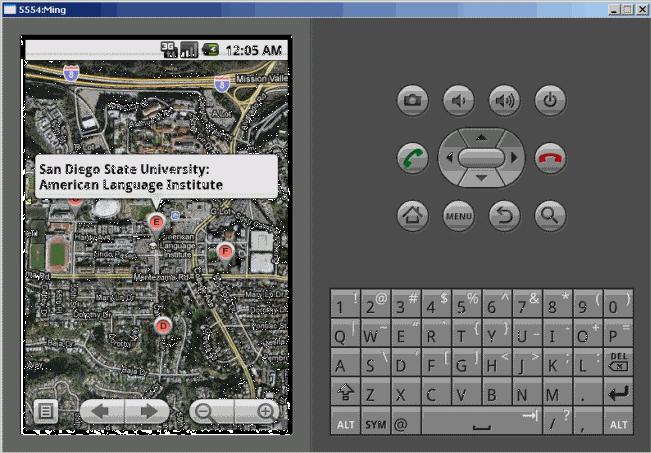Screen dimensions: 651x453
Task: Click the signal strength status icon
Action: pos(189,50)
